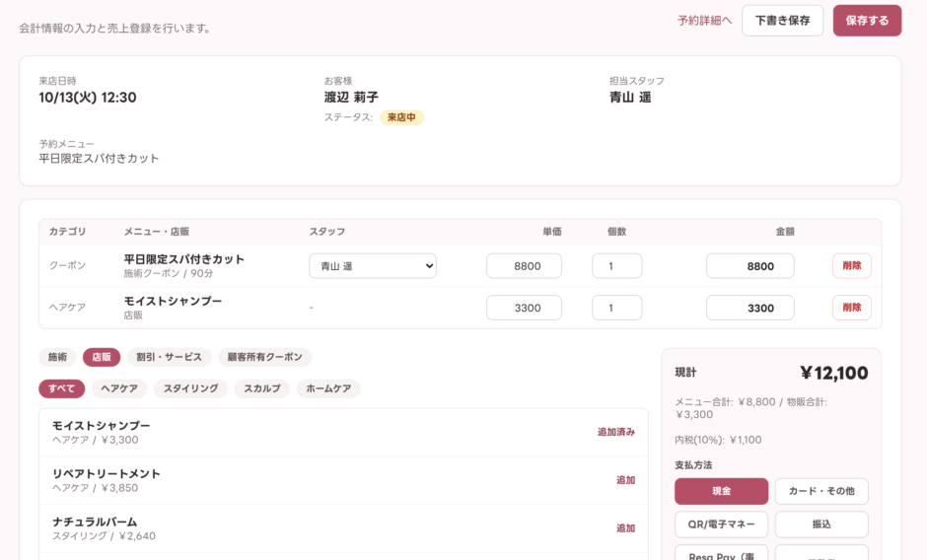The width and height of the screenshot is (927, 560).
Task: Switch to the 店販 tab
Action: pyautogui.click(x=102, y=357)
